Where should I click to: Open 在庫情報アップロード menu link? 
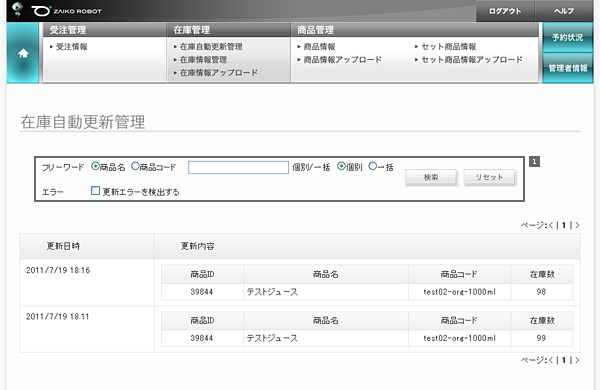click(219, 72)
